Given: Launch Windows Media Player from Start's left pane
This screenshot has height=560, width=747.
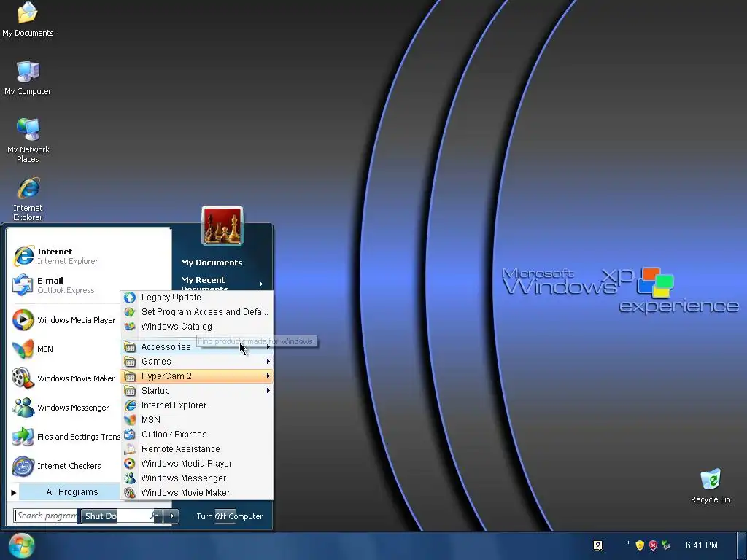Looking at the screenshot, I should 65,320.
